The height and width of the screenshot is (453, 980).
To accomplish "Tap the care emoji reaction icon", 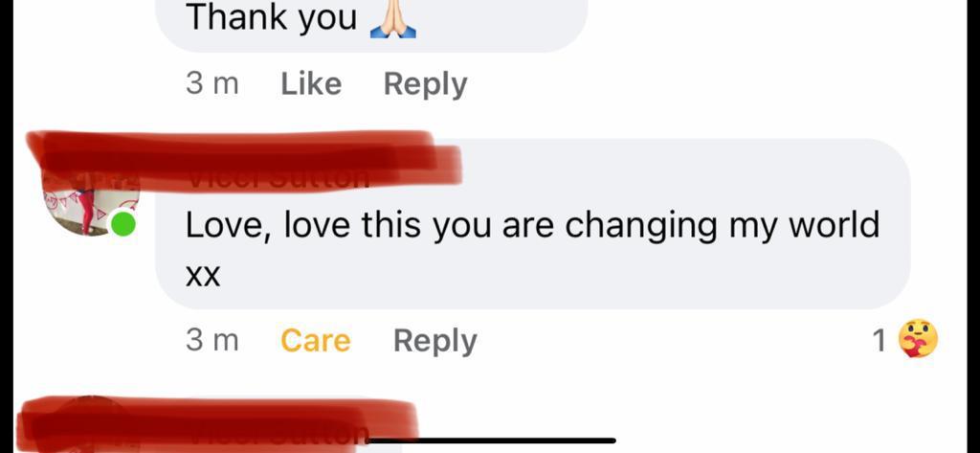I will 918,339.
